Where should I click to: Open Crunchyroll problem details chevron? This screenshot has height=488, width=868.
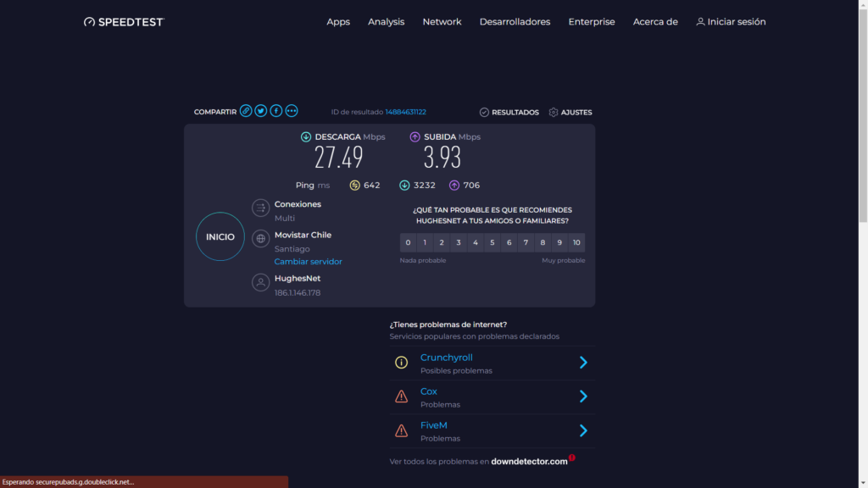(583, 363)
